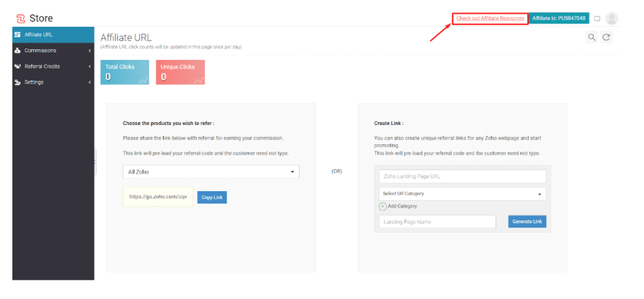The height and width of the screenshot is (299, 644).
Task: Click the Generate Link button
Action: click(x=527, y=222)
